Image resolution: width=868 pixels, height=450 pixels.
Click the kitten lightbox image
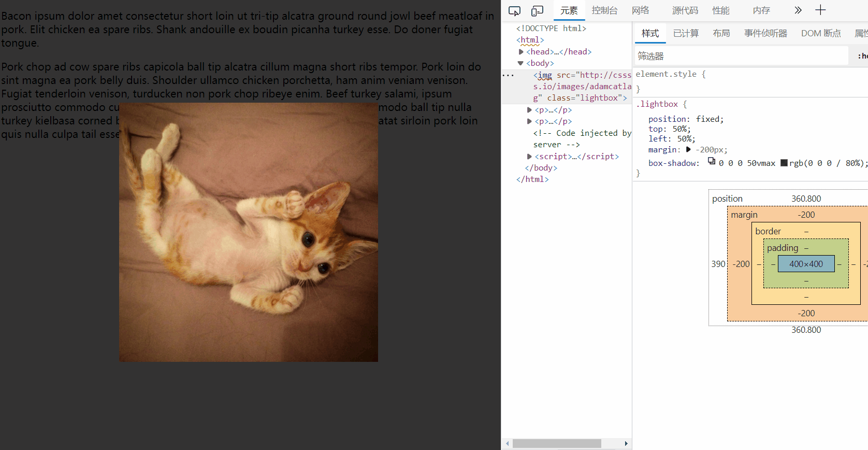[249, 232]
